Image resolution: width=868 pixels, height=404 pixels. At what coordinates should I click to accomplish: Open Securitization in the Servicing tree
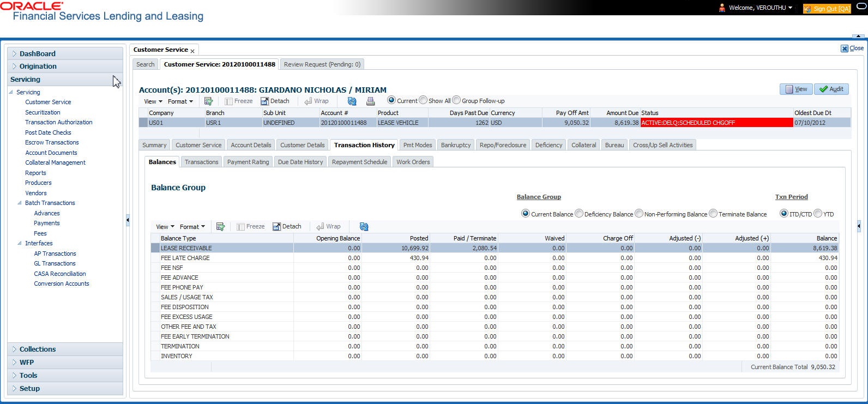tap(43, 112)
